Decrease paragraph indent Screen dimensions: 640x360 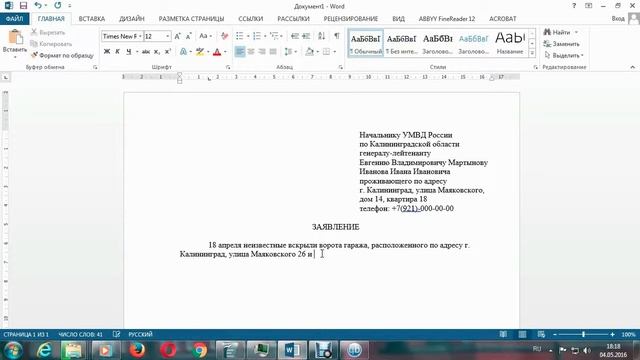pos(295,36)
